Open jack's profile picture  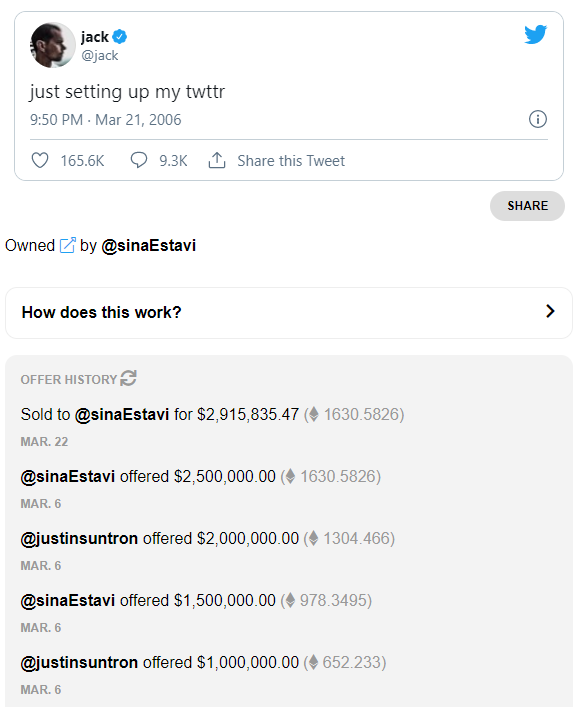[x=52, y=45]
